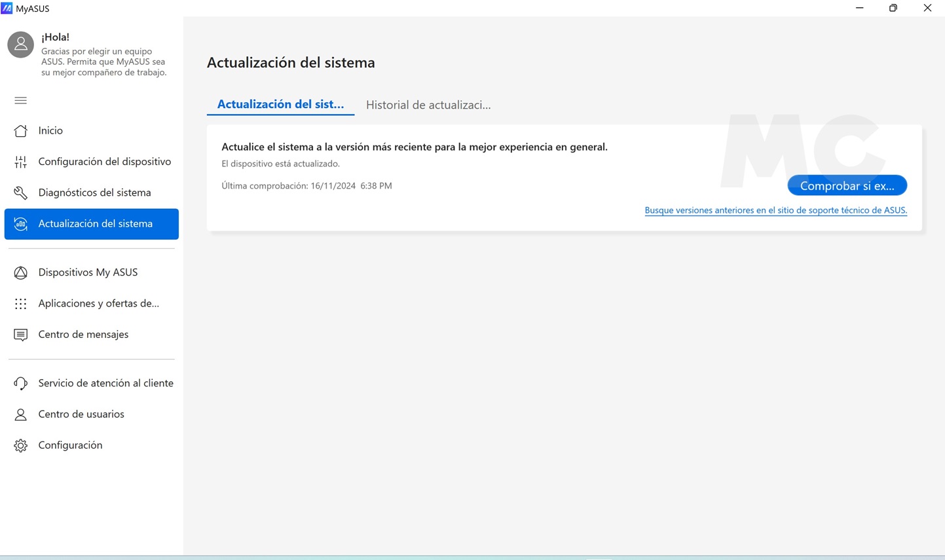Open the ASUS support site previous versions link
Image resolution: width=945 pixels, height=560 pixels.
[775, 210]
